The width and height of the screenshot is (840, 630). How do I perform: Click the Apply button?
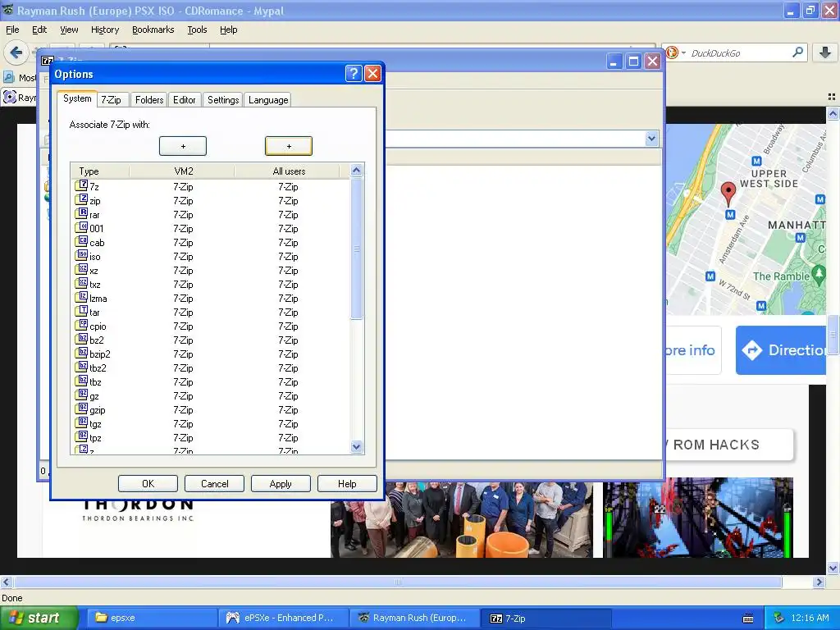coord(281,484)
